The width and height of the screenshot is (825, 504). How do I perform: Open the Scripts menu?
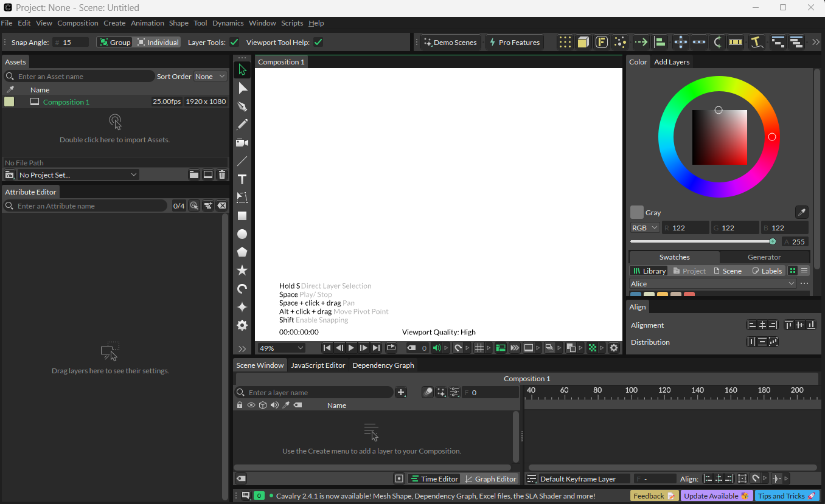(292, 23)
